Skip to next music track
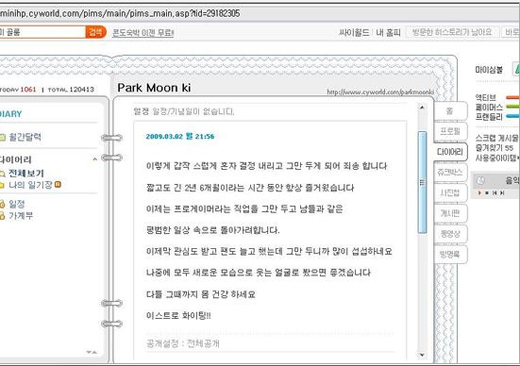This screenshot has height=366, width=520. [502, 193]
